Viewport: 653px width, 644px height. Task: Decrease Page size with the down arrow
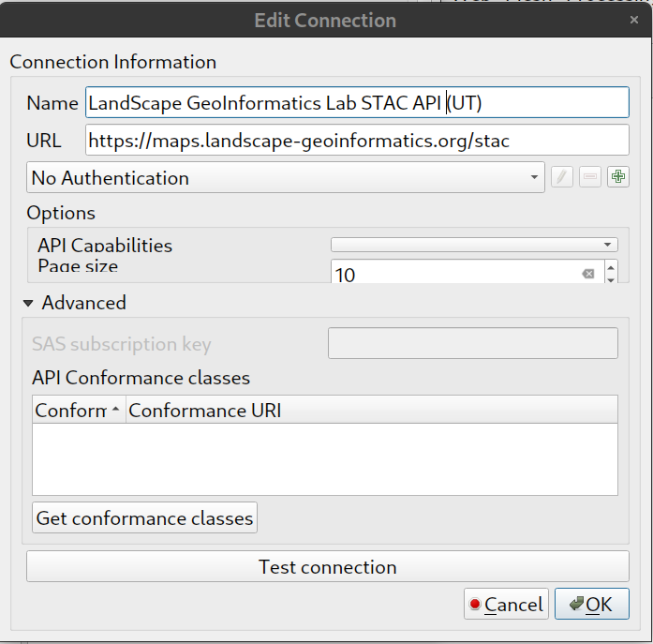611,279
